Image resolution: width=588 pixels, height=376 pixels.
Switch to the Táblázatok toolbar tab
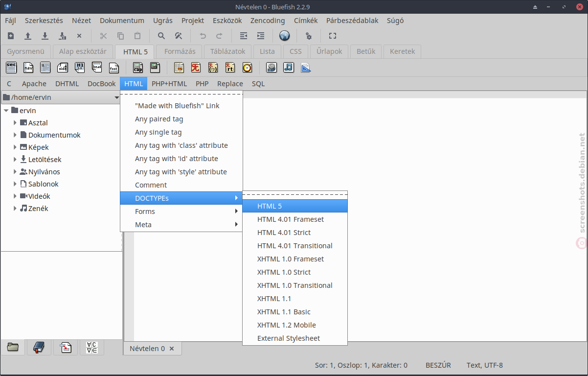coord(228,51)
